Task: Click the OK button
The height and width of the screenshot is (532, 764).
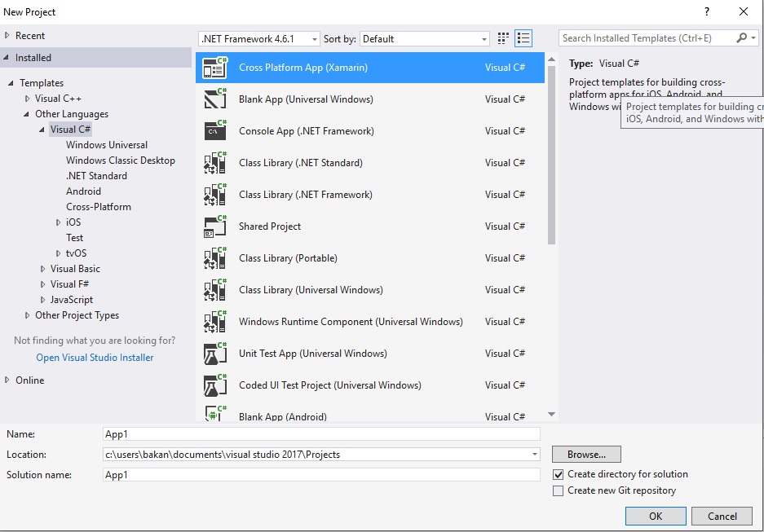Action: click(x=656, y=516)
